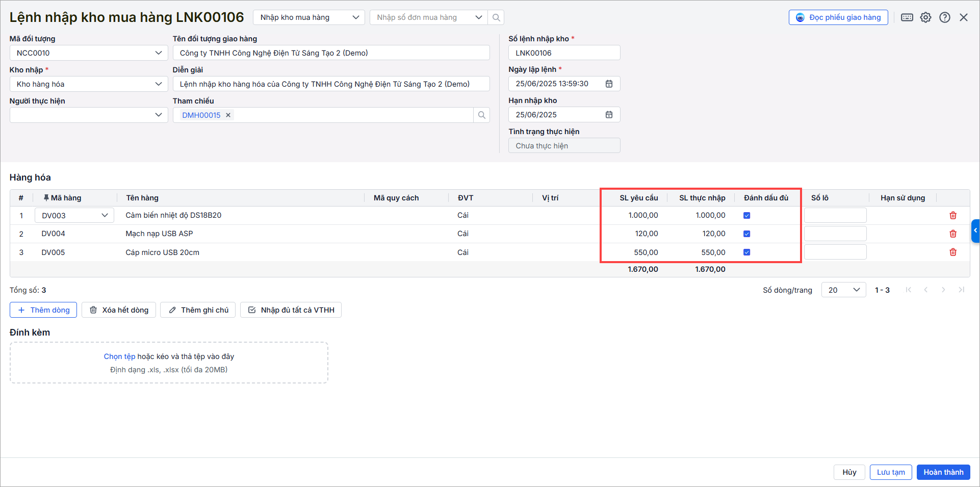Click the Thêm dòng button
This screenshot has height=487, width=980.
click(x=43, y=310)
